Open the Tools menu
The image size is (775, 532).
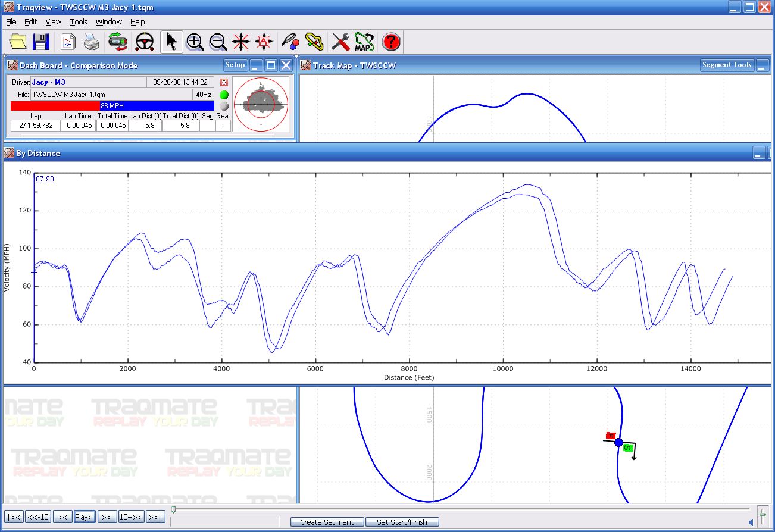pos(79,21)
